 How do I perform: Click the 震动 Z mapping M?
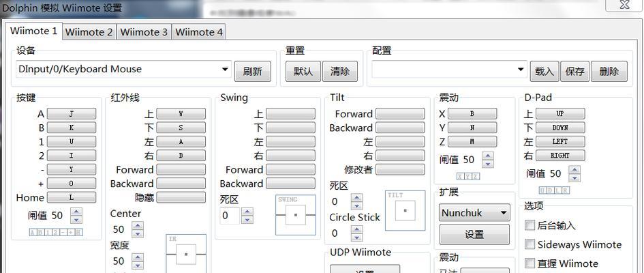tap(472, 142)
